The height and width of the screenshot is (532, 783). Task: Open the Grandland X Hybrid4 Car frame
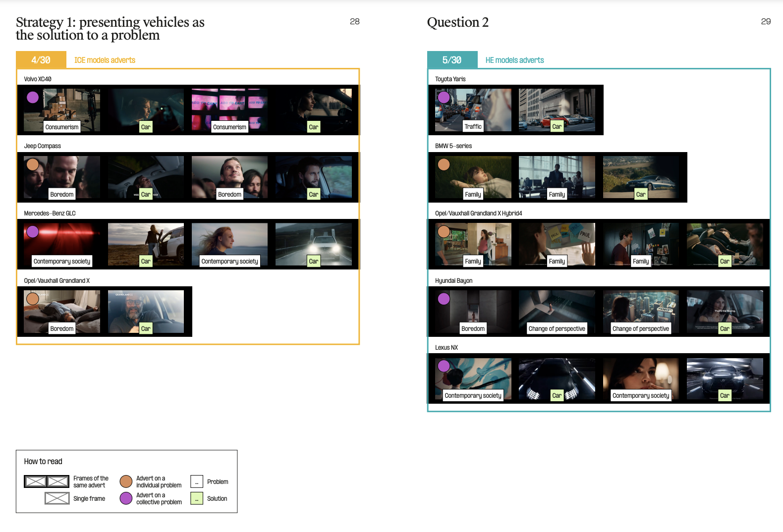pos(725,244)
